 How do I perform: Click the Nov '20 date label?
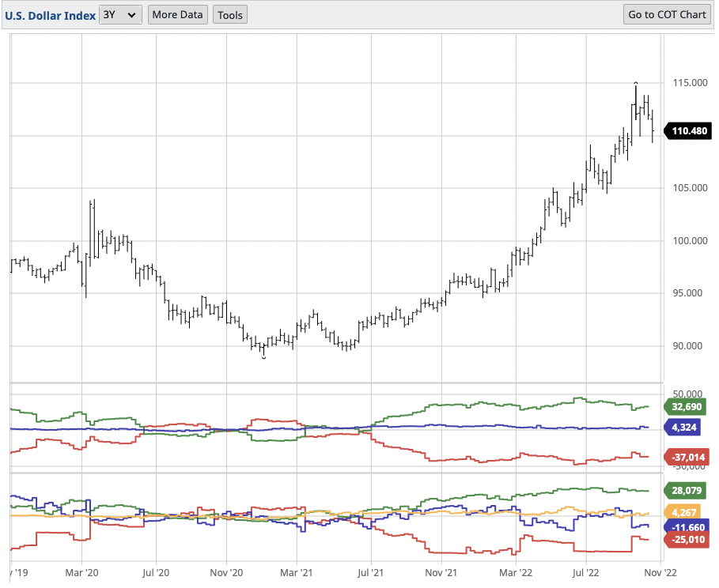click(226, 572)
